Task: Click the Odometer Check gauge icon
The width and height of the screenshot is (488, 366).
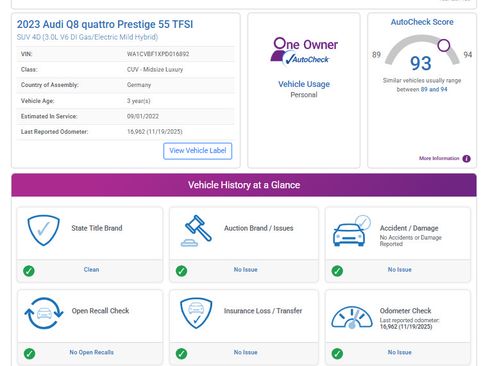Action: (x=352, y=317)
